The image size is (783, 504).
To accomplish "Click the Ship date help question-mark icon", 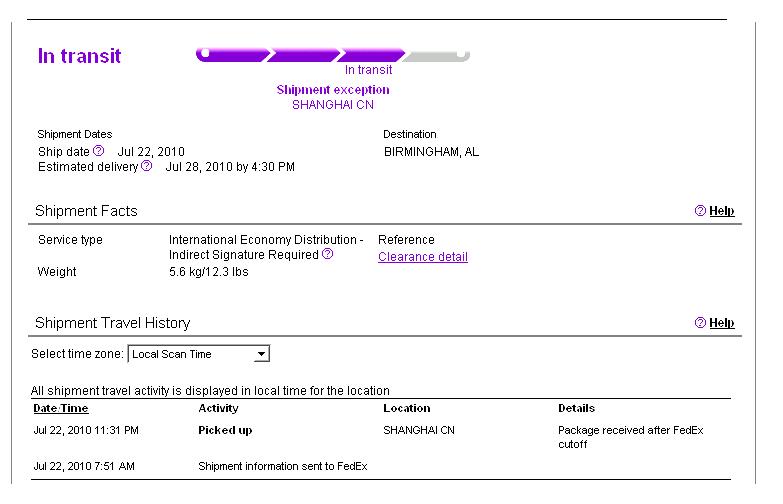I will 99,151.
